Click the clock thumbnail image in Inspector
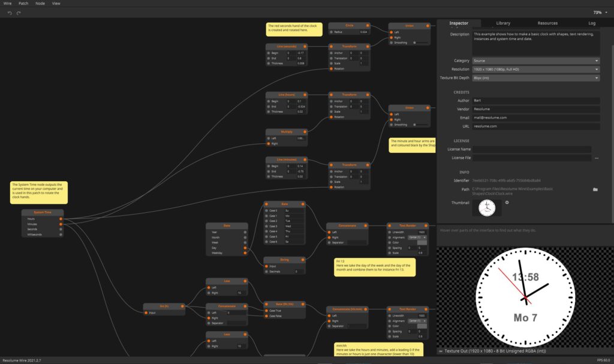Image resolution: width=614 pixels, height=364 pixels. coord(487,207)
